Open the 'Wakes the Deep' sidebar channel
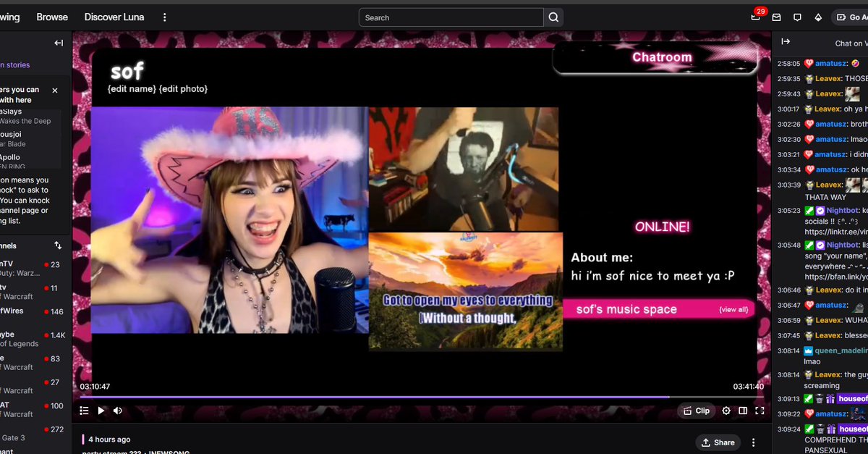The height and width of the screenshot is (454, 868). coord(26,121)
